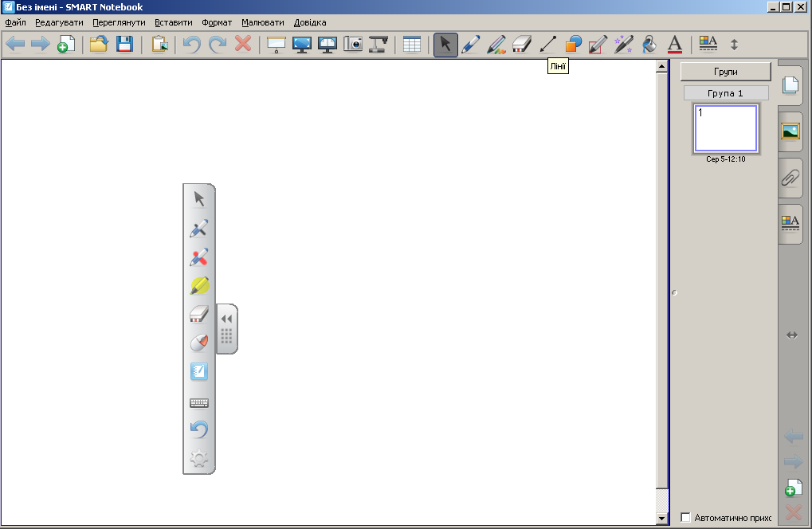This screenshot has width=812, height=529.
Task: Redo action in top toolbar
Action: [218, 45]
